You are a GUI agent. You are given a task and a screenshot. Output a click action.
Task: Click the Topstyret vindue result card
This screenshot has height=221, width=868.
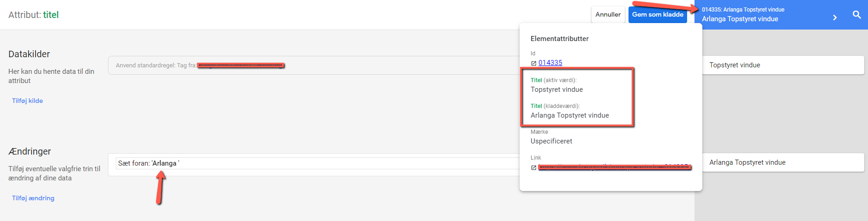pos(783,65)
